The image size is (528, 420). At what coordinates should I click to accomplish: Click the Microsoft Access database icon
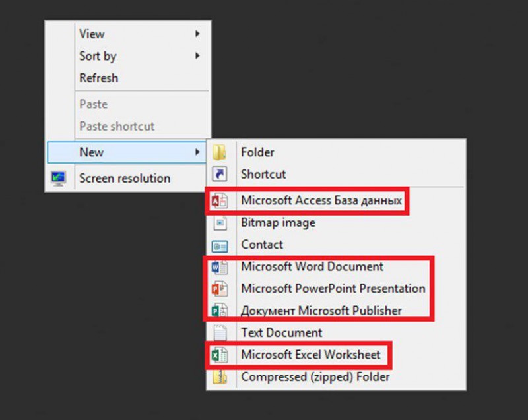pos(220,200)
